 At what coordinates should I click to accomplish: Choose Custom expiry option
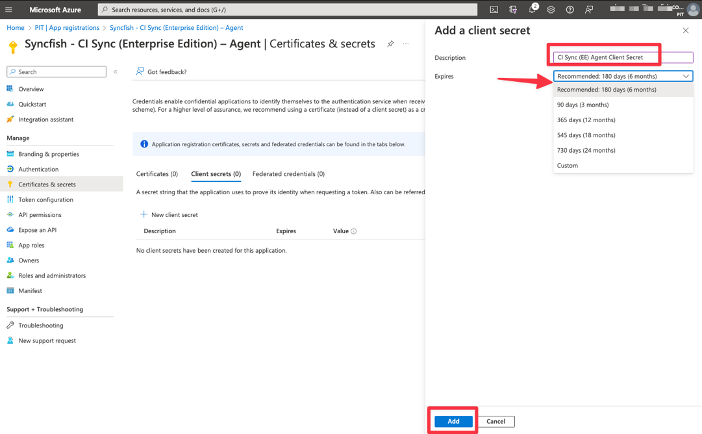click(623, 166)
